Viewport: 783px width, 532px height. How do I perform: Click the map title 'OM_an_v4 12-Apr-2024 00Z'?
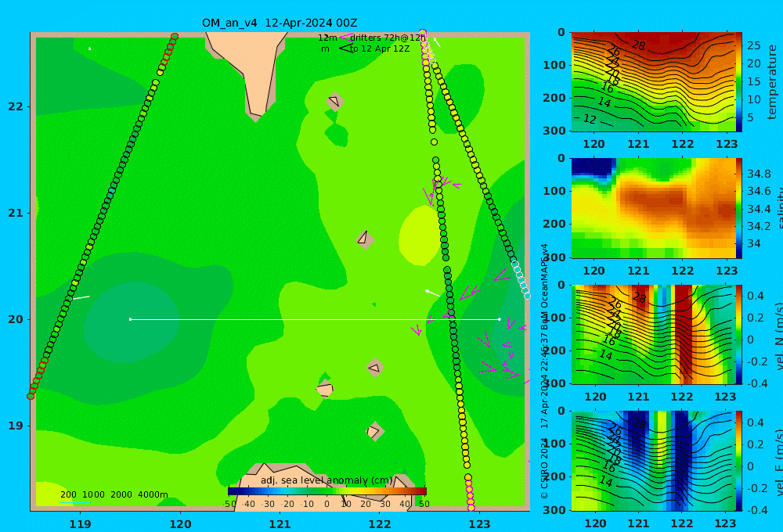pyautogui.click(x=280, y=23)
